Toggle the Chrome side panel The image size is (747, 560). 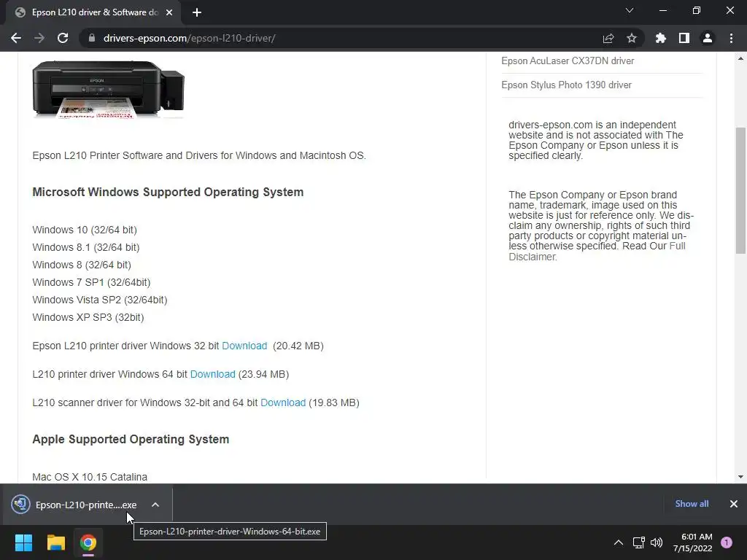click(684, 38)
